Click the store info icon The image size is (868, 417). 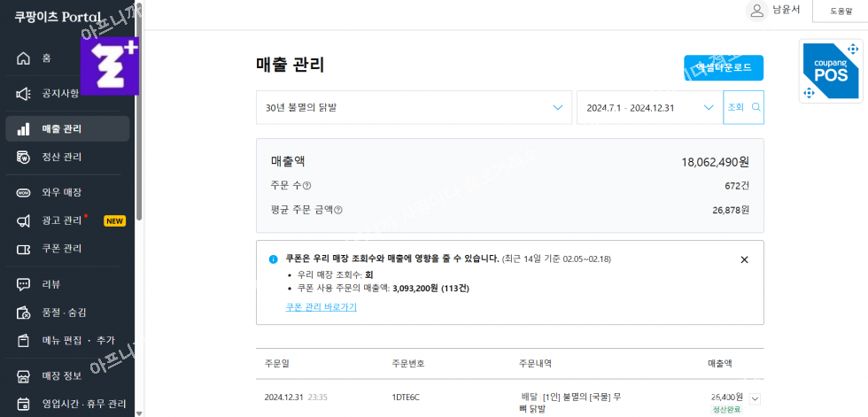(x=24, y=376)
